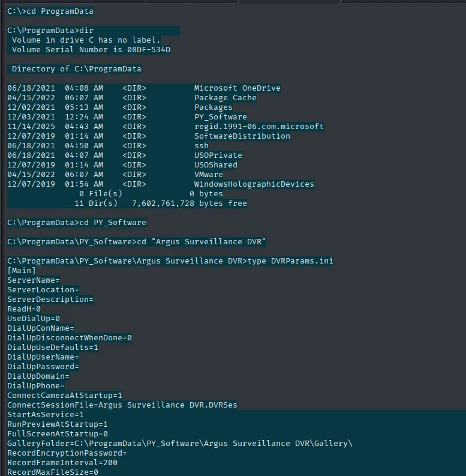Click the volume serial number 08DF-534D line
466x476 pixels.
[91, 50]
